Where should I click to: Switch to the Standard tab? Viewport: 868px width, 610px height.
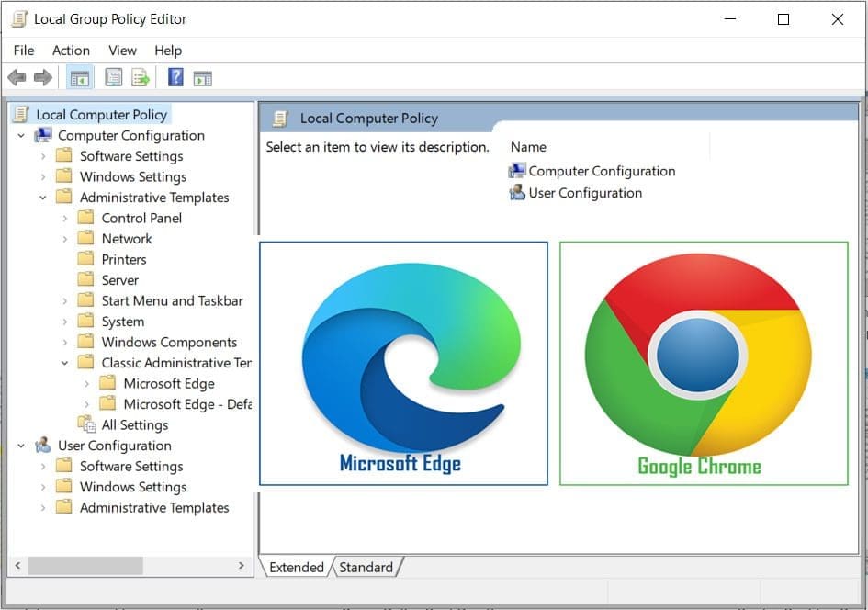366,567
